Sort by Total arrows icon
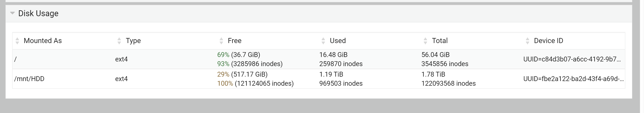The image size is (644, 113). [426, 41]
